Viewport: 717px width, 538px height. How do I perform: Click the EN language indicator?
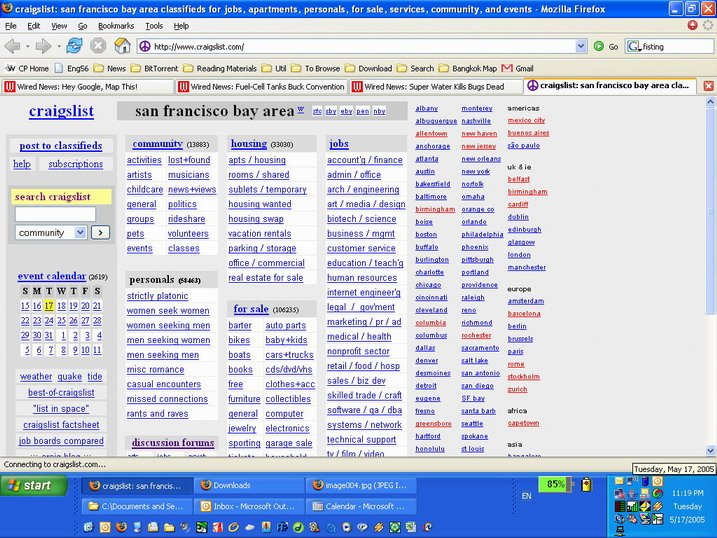[x=526, y=496]
